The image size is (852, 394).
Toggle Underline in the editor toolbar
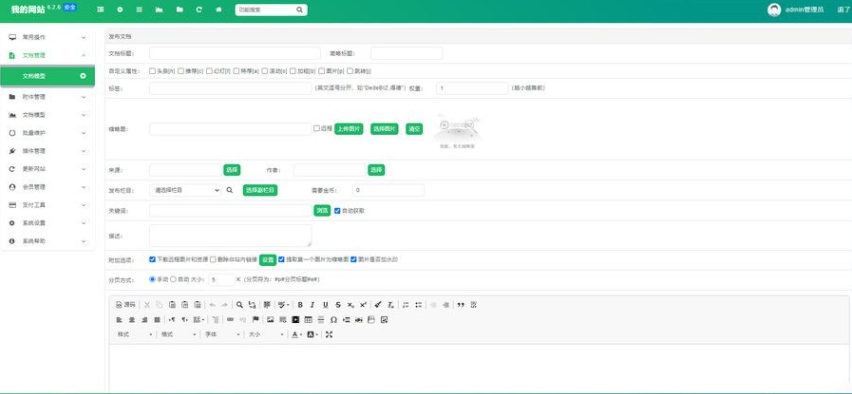point(325,305)
